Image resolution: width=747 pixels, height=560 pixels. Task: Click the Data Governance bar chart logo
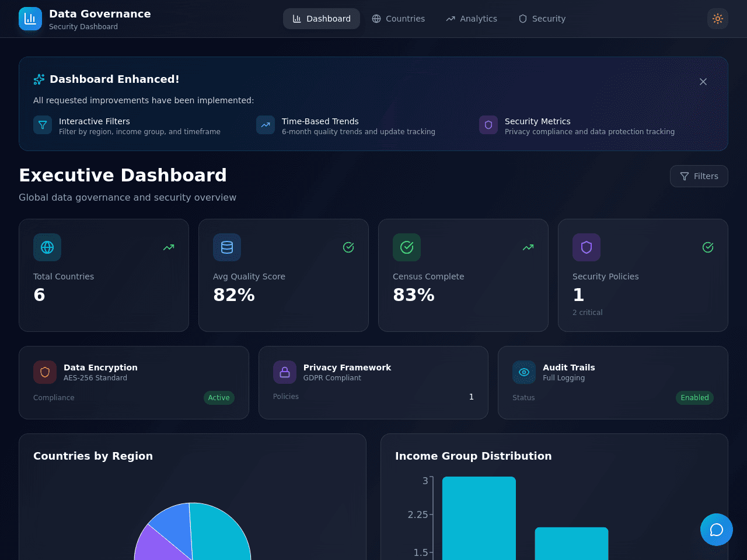[x=30, y=19]
